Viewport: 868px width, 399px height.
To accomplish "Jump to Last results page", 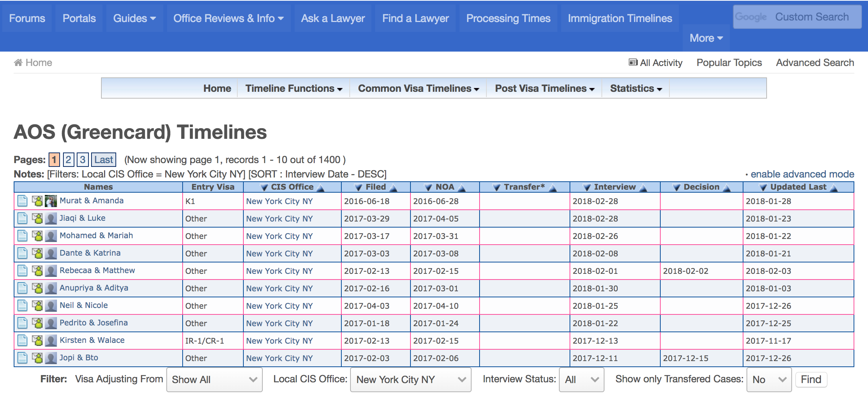I will tap(104, 160).
